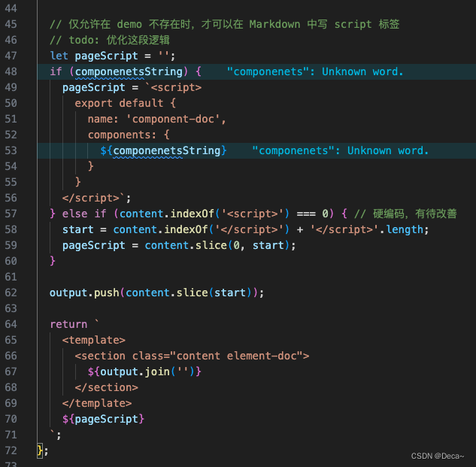
Task: Click '${pageScript}' on line 70
Action: 103,419
